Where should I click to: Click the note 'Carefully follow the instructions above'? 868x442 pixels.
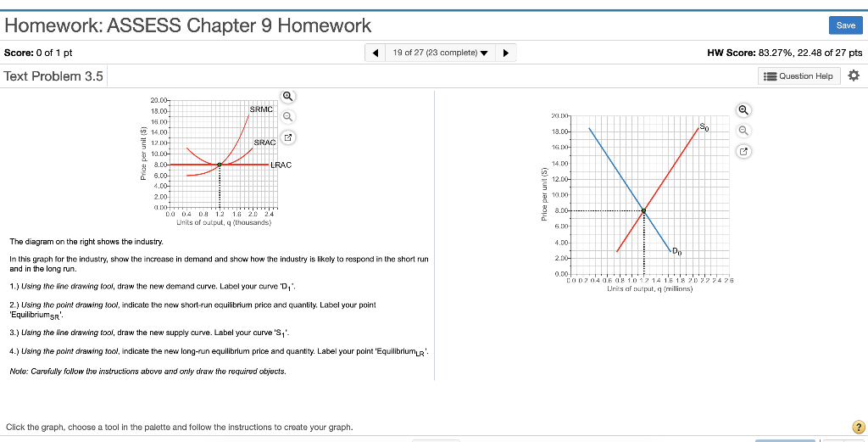tap(148, 372)
